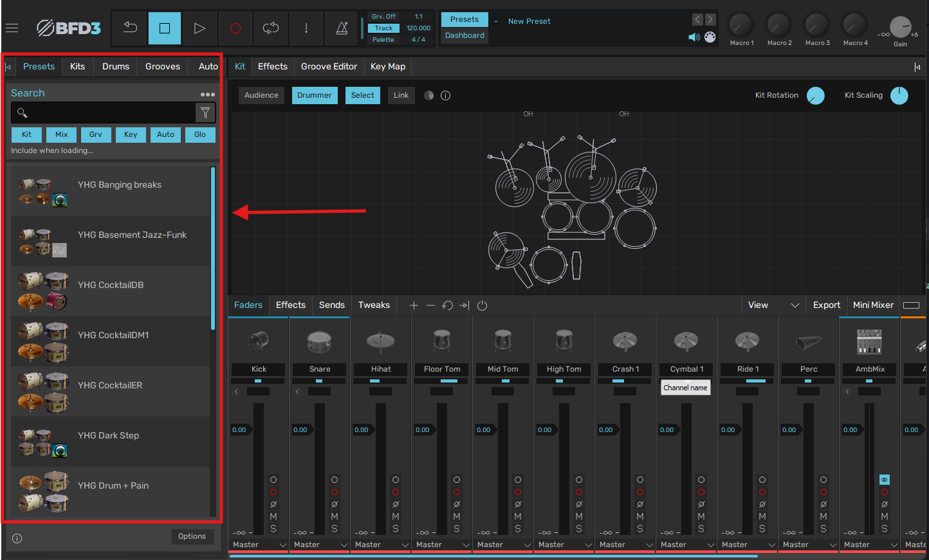Open the Dashboard button

pos(464,36)
